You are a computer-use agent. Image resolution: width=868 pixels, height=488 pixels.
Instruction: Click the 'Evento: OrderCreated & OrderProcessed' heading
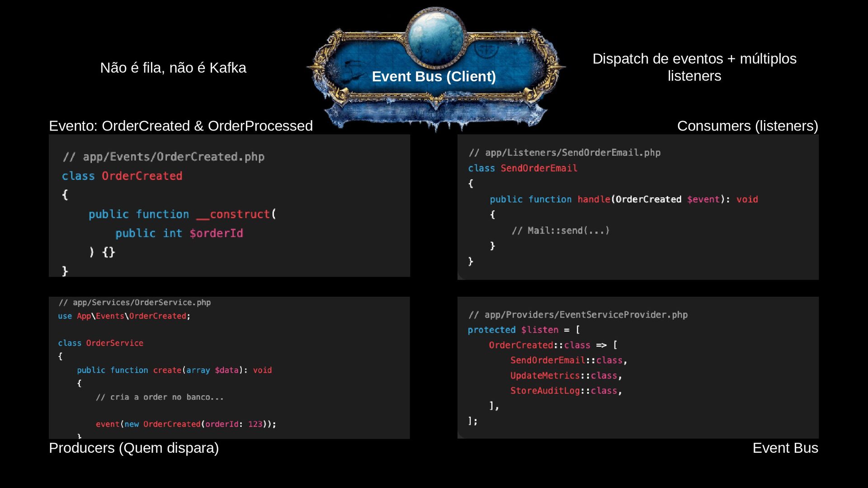[181, 126]
